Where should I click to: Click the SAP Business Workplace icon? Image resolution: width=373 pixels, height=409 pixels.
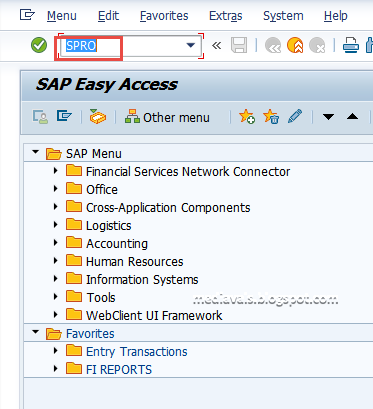tap(98, 117)
